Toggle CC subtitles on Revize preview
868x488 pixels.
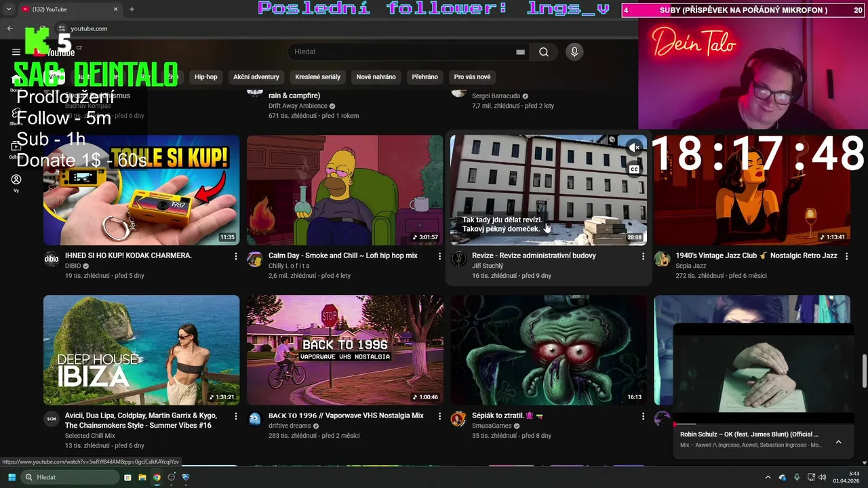(634, 169)
